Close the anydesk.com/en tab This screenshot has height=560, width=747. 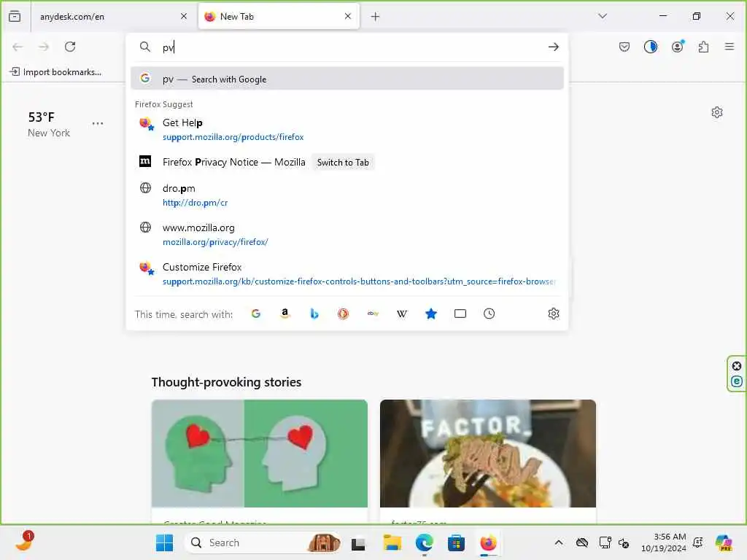[x=183, y=16]
